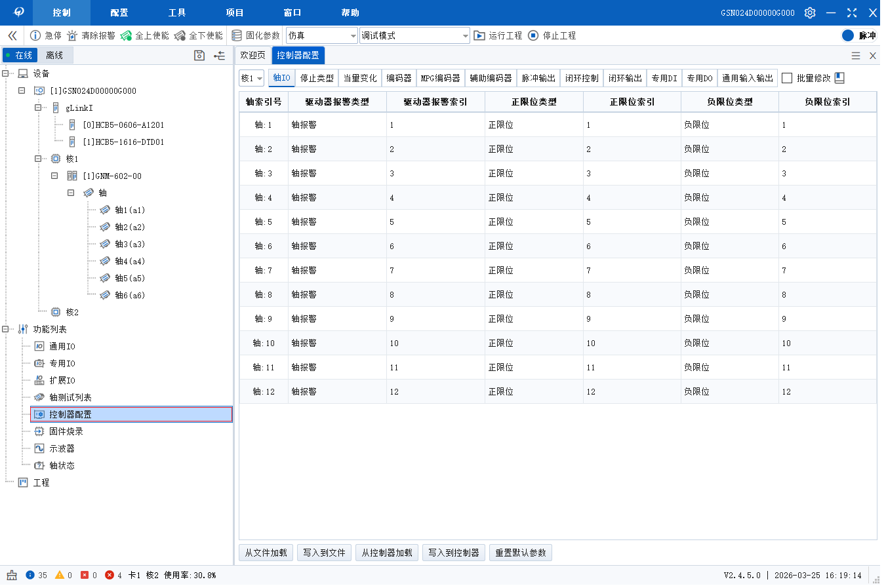Image resolution: width=886 pixels, height=588 pixels.
Task: Click the solidify parameters (固化参数) icon
Action: [237, 35]
